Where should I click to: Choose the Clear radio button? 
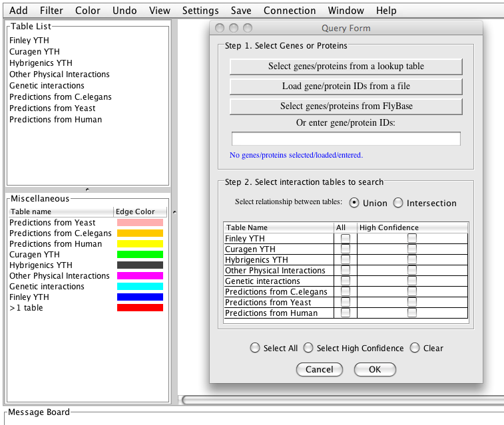[415, 348]
